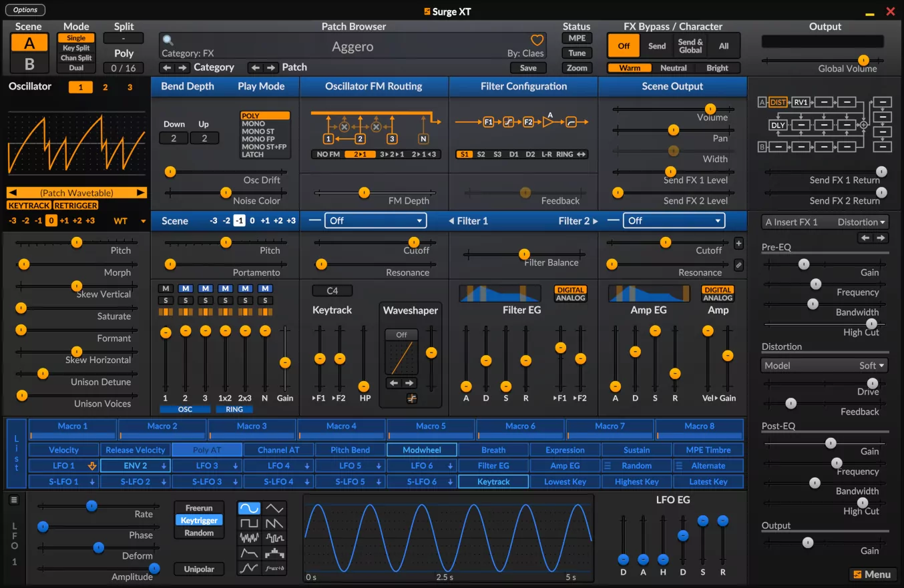Image resolution: width=904 pixels, height=588 pixels.
Task: Click the Global Volume slider
Action: tap(823, 60)
